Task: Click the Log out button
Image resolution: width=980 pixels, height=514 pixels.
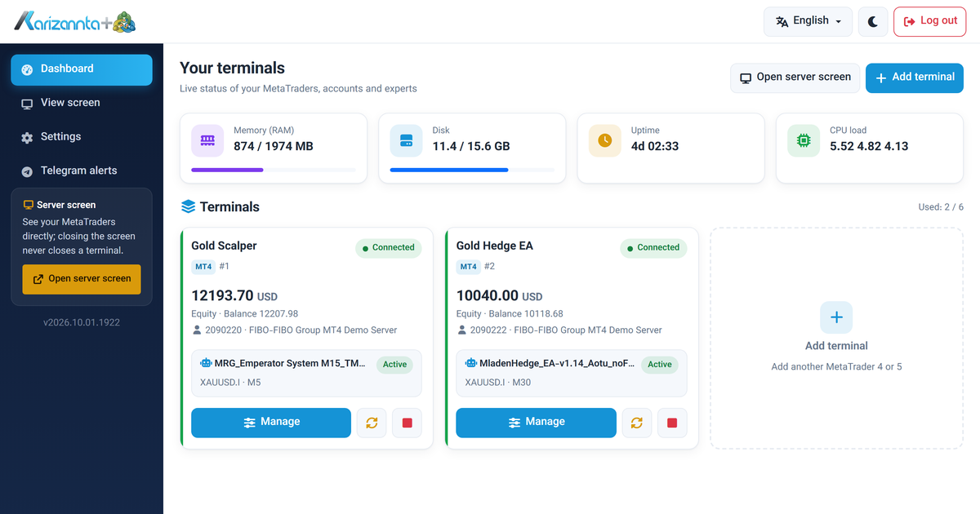Action: (x=929, y=21)
